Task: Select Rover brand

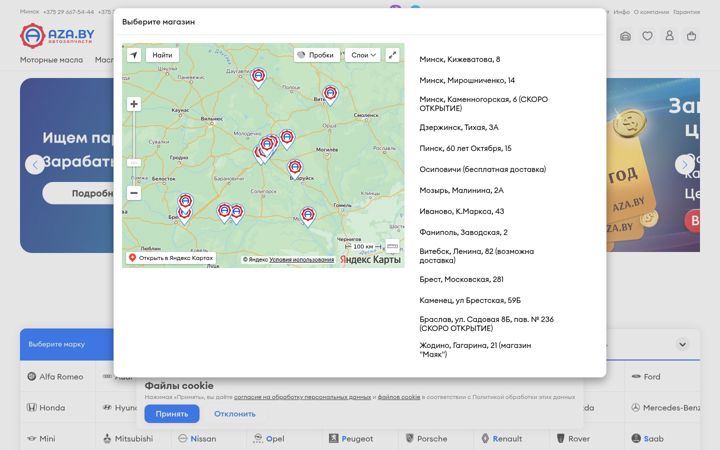Action: (573, 439)
